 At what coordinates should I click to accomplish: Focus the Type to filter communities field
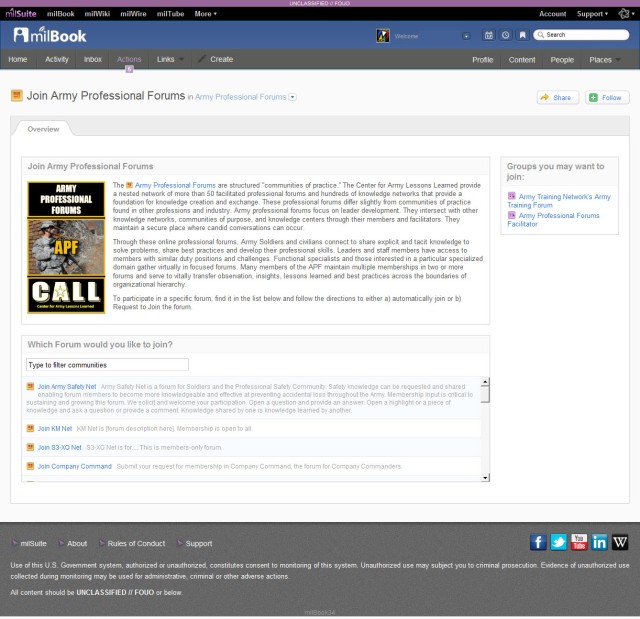107,364
